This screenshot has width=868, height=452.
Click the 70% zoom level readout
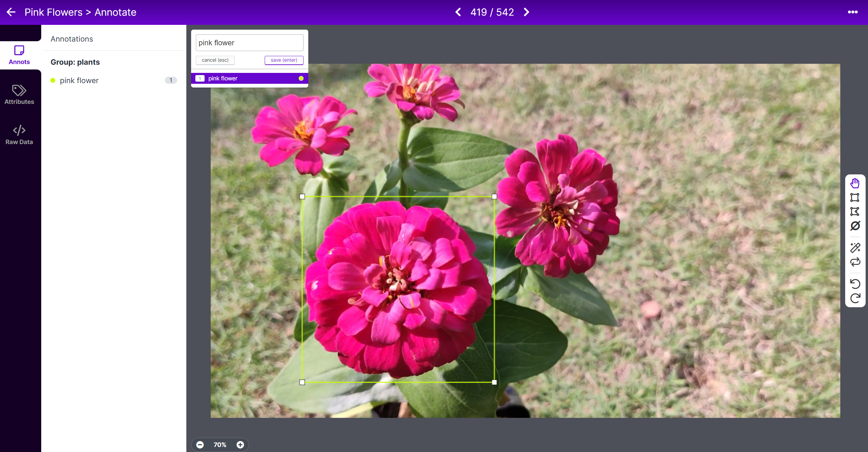(x=220, y=445)
